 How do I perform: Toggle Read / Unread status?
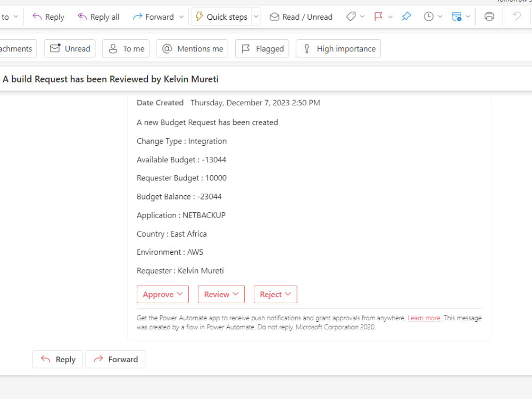tap(301, 17)
